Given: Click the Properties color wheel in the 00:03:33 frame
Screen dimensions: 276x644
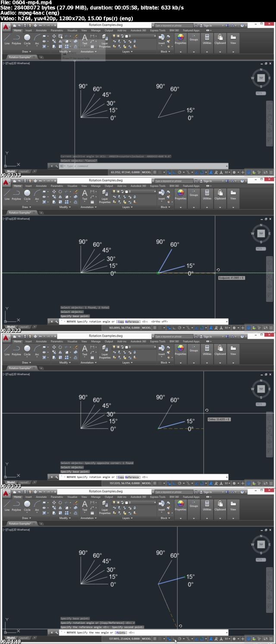Looking at the screenshot, I should (180, 348).
